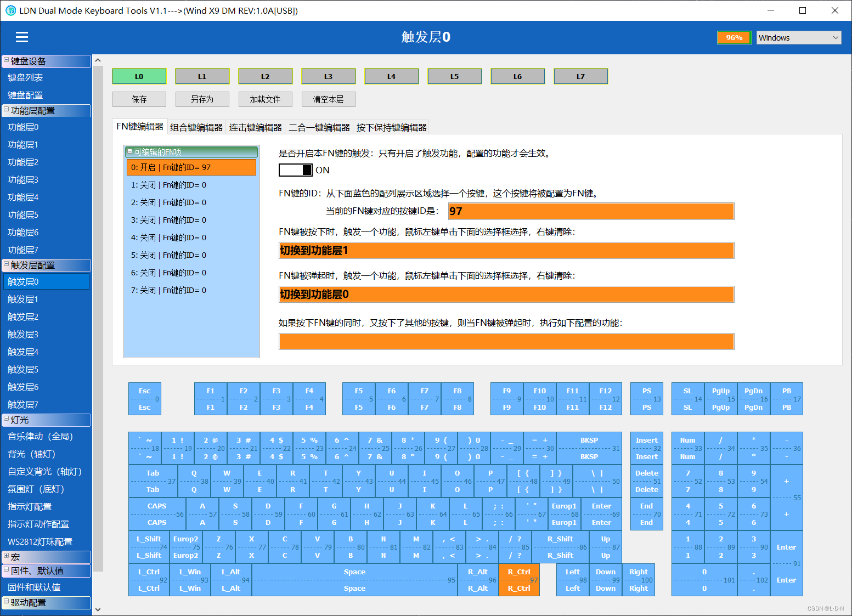The image size is (852, 616).
Task: Click the LDN app logo in title bar
Action: point(10,10)
